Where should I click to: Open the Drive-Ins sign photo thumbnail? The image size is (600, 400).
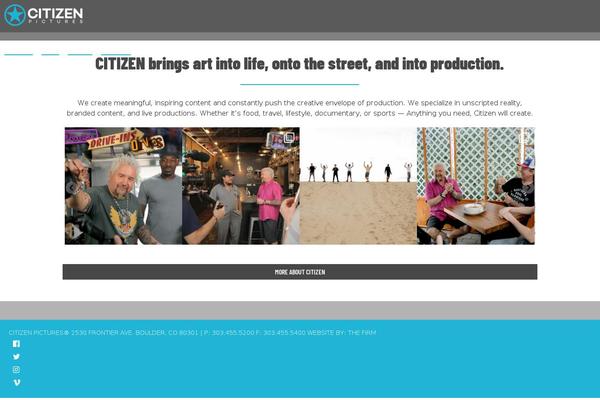[x=123, y=186]
